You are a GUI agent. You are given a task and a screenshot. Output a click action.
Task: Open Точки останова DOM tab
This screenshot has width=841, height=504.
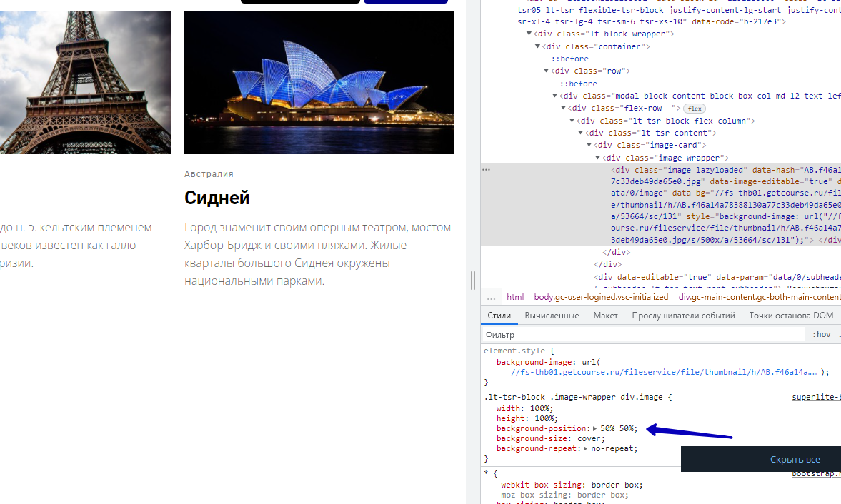click(791, 316)
